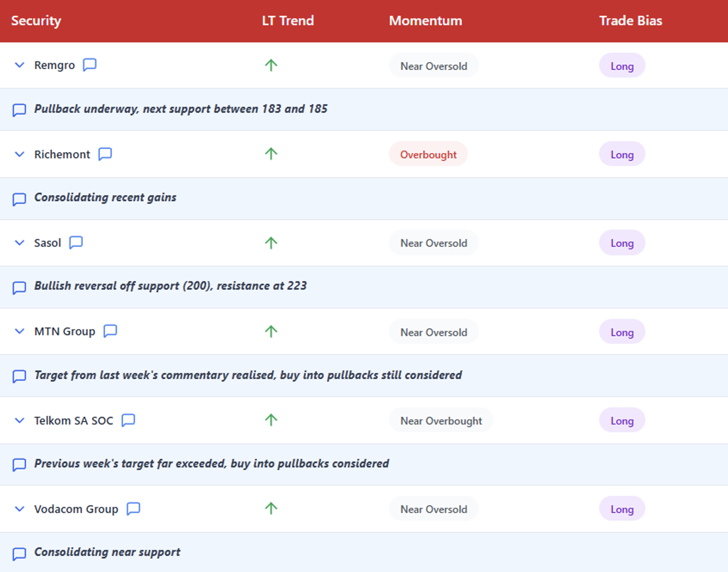Collapse the Sasol row chevron
This screenshot has width=728, height=572.
pyautogui.click(x=20, y=243)
